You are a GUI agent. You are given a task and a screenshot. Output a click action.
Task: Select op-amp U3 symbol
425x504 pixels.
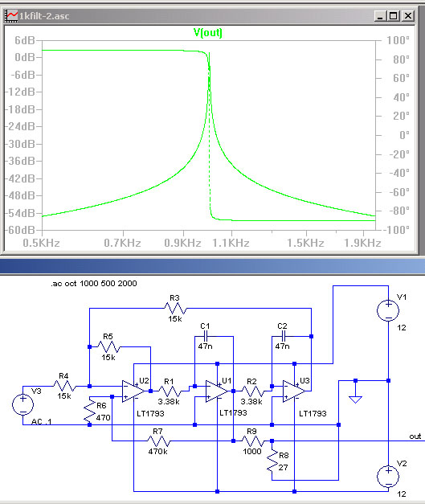coord(294,391)
